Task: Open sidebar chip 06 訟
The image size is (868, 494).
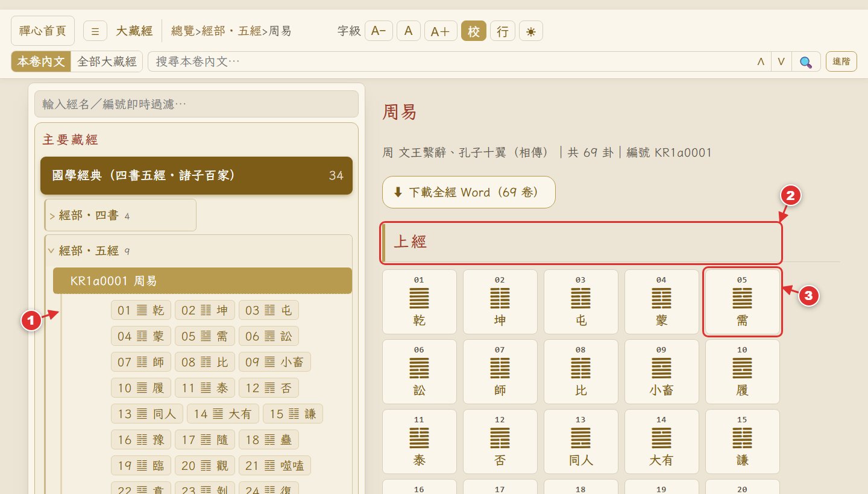Action: 269,336
